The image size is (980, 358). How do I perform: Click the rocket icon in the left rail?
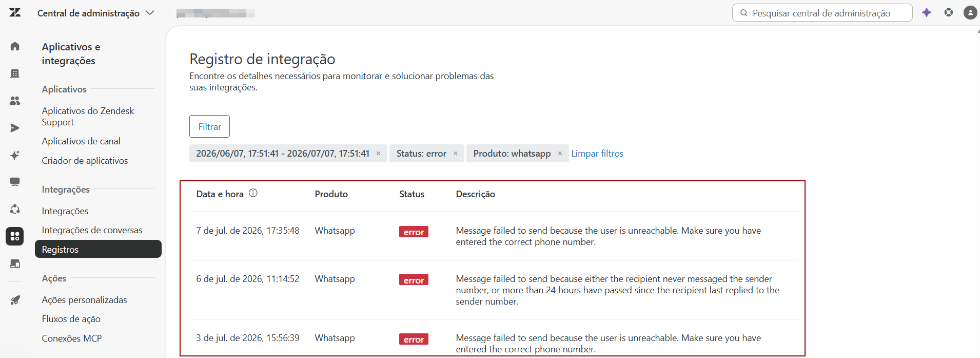point(15,300)
